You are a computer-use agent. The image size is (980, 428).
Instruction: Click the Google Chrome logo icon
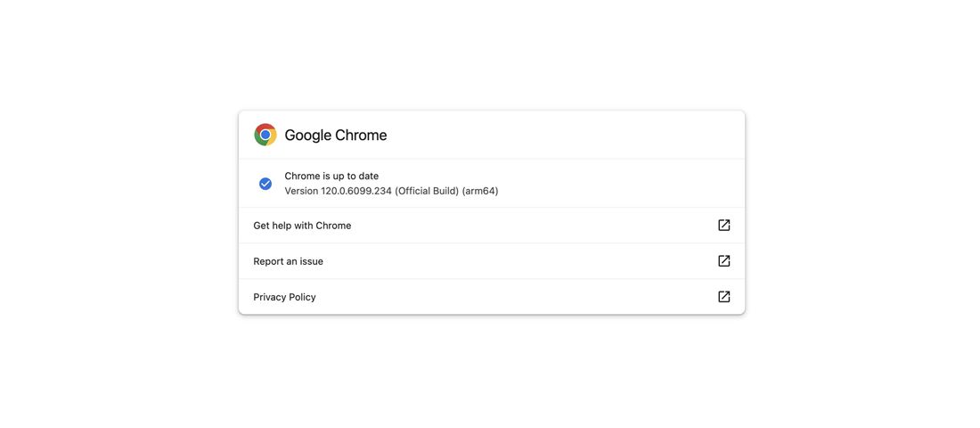pos(265,135)
